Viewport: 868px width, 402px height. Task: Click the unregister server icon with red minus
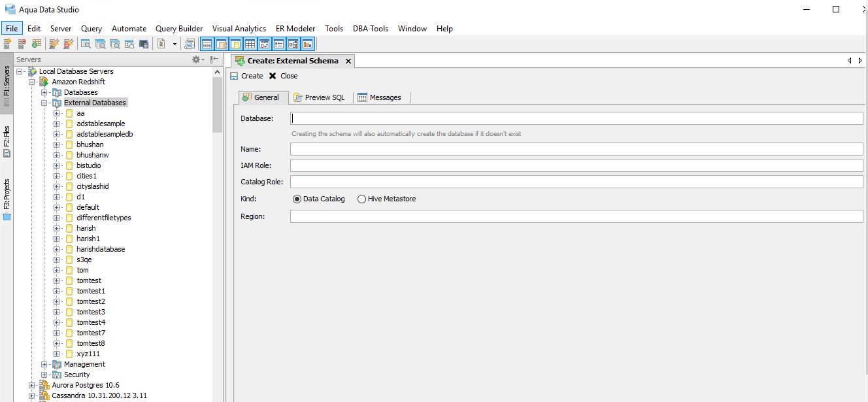(x=22, y=44)
